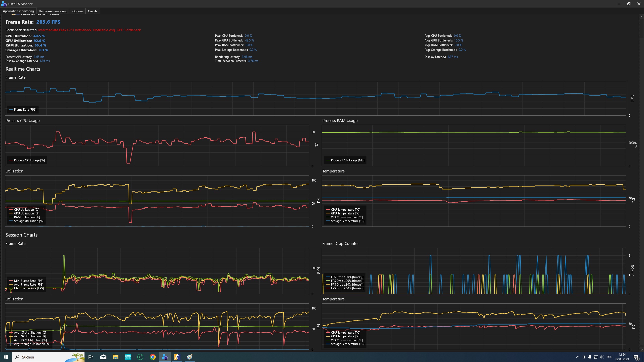Open the Sound Blaster Command taskbar app
This screenshot has width=644, height=362.
(x=128, y=357)
